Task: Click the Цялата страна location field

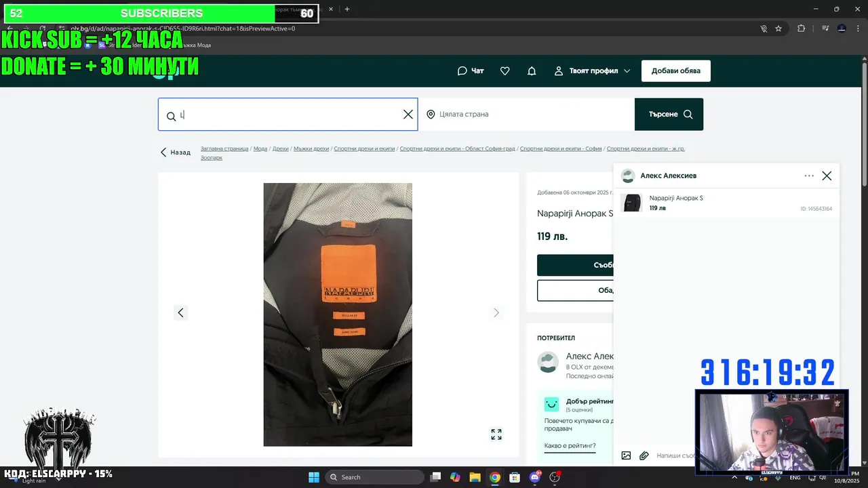Action: pos(526,115)
